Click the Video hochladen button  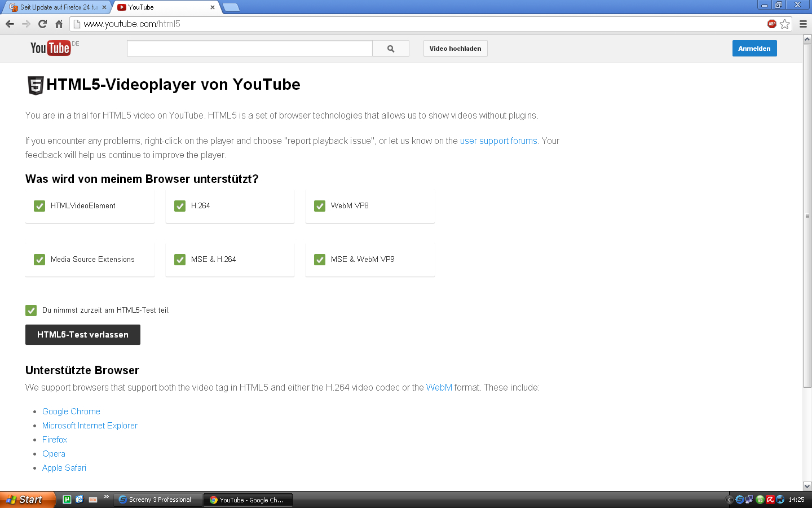point(456,49)
